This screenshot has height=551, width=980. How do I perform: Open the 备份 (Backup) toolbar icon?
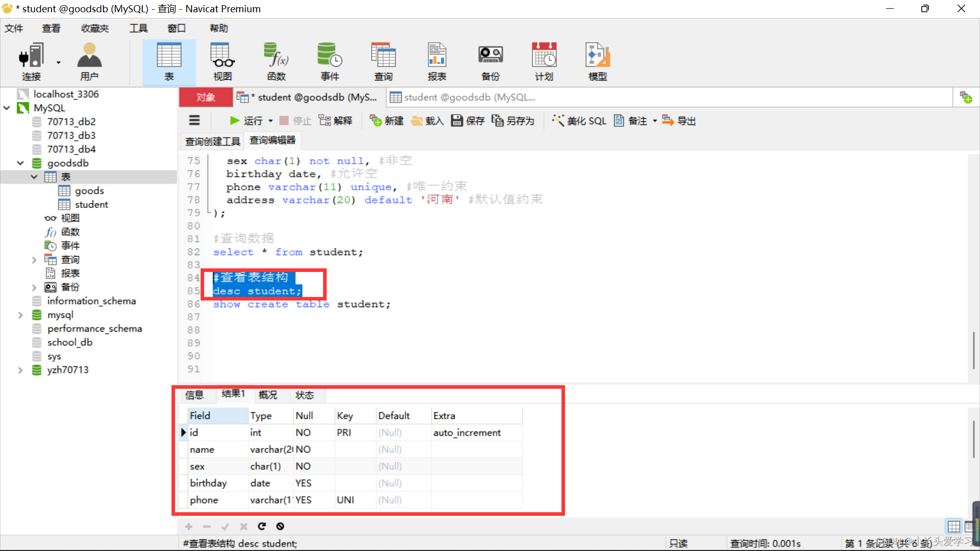pyautogui.click(x=491, y=62)
